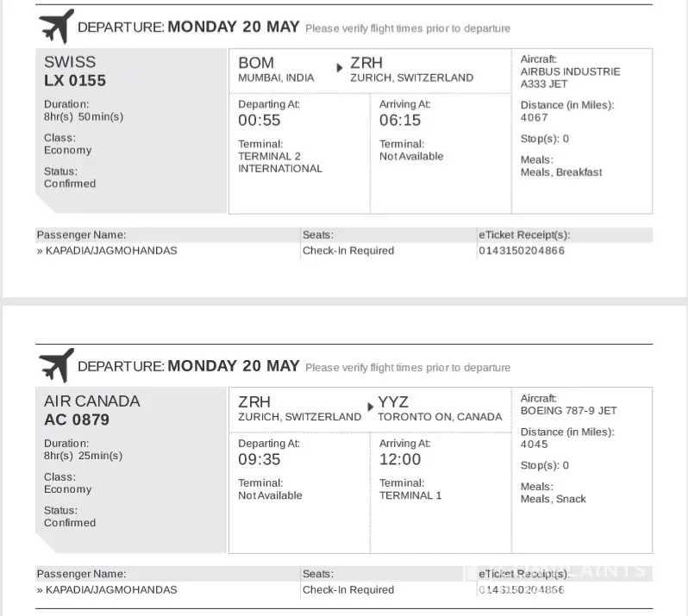This screenshot has width=688, height=616.
Task: Select the flight number AC 0879
Action: (x=77, y=420)
